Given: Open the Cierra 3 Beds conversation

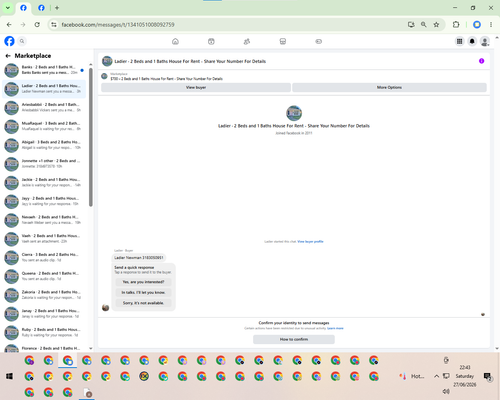Looking at the screenshot, I should [44, 257].
